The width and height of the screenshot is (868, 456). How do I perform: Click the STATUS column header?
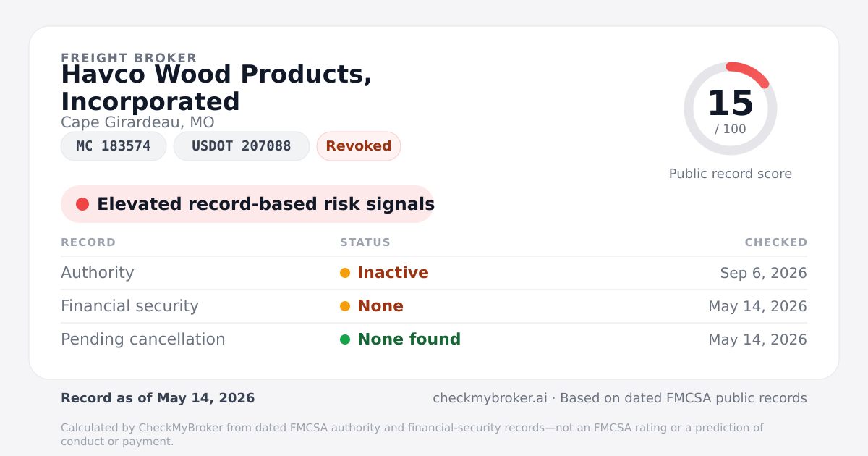coord(365,242)
